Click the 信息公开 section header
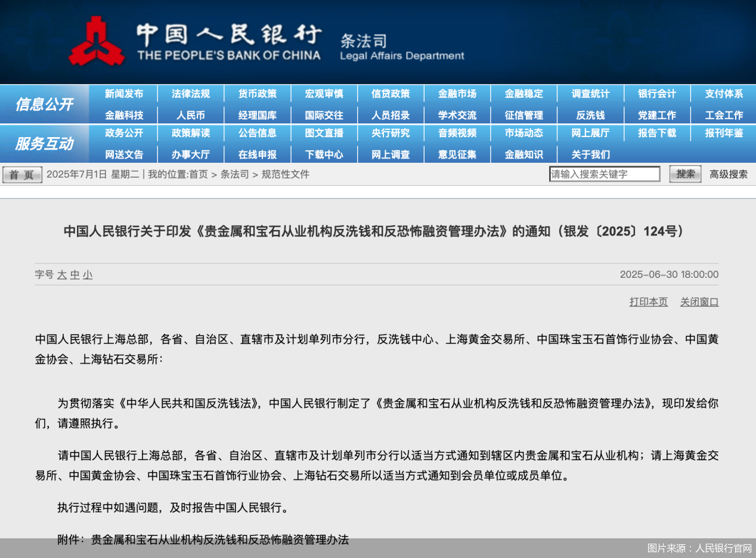The height and width of the screenshot is (558, 756). point(44,104)
